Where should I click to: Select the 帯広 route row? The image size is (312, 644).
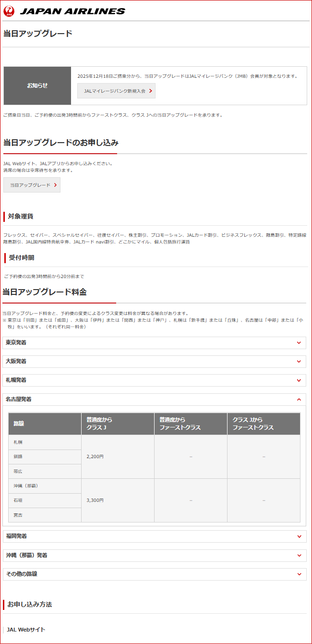(45, 471)
